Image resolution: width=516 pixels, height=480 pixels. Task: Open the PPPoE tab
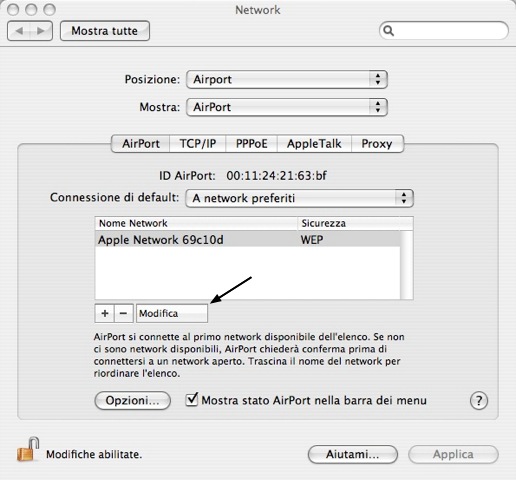251,144
